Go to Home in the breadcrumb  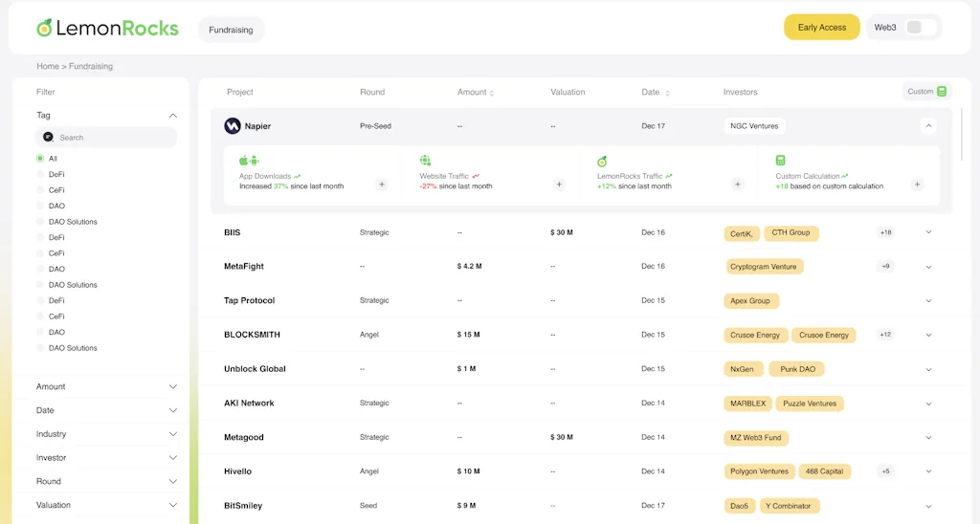click(x=47, y=67)
